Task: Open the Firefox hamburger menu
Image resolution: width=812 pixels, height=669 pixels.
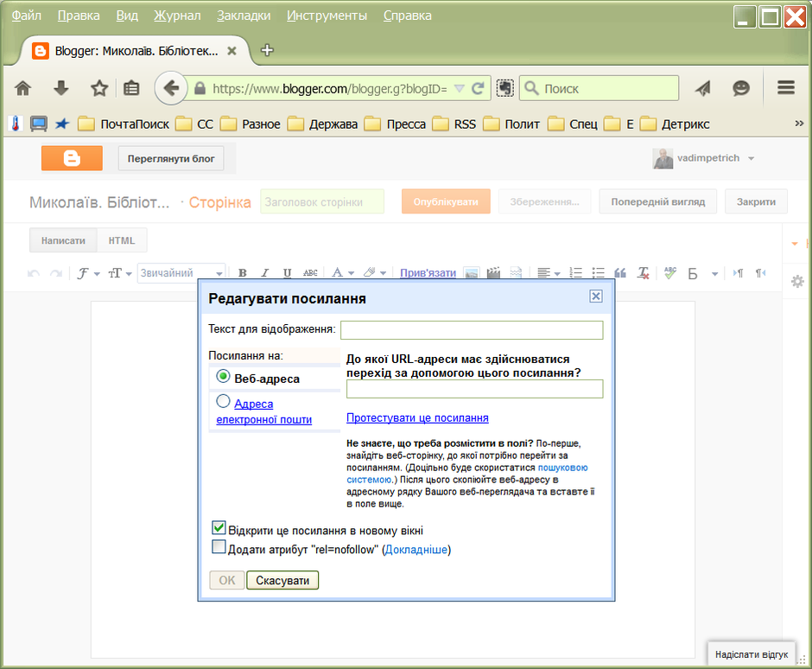Action: click(785, 87)
